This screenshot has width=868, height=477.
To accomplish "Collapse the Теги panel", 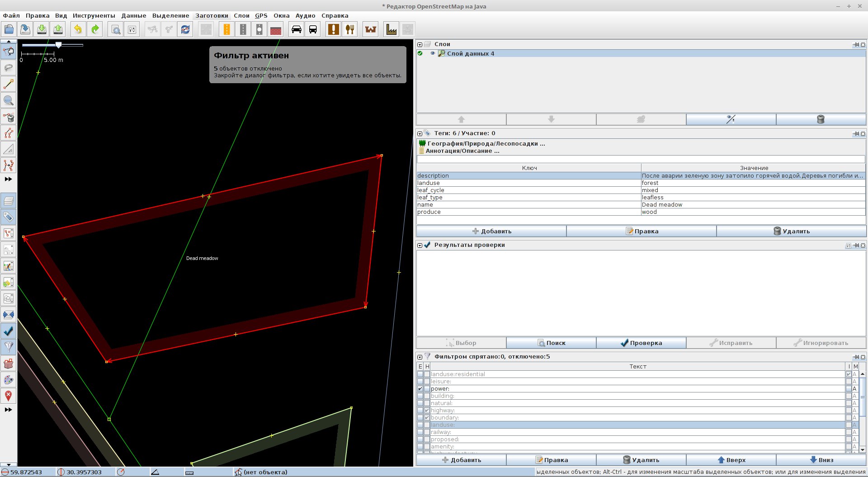I will 420,133.
